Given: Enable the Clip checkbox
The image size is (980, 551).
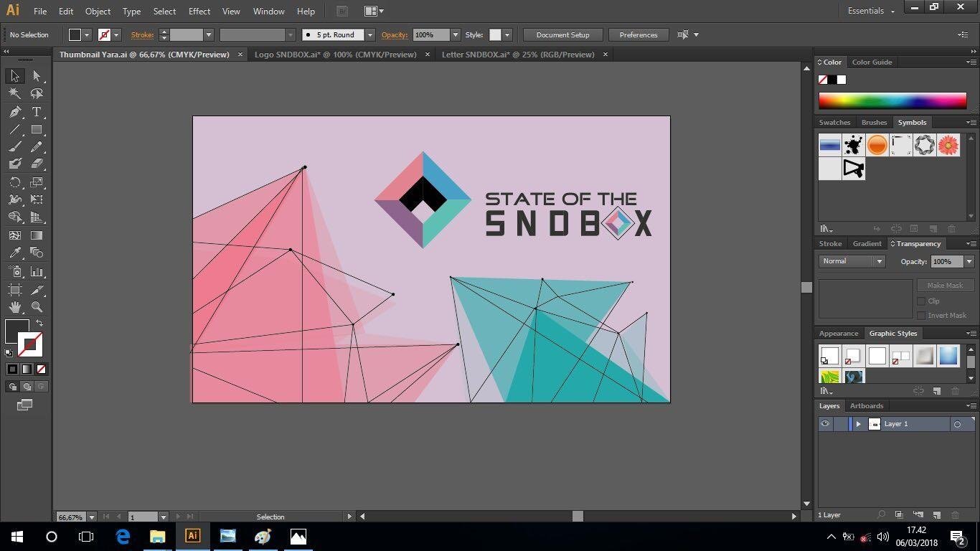Looking at the screenshot, I should click(922, 301).
